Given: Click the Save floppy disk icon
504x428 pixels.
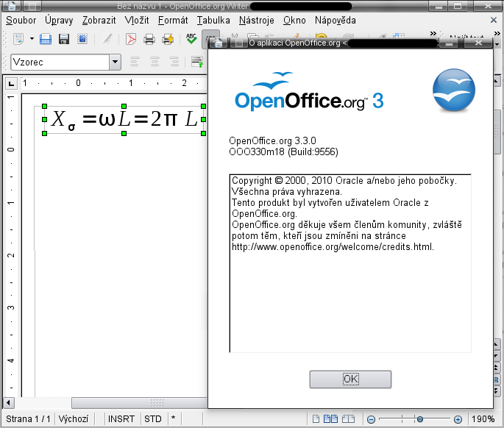Looking at the screenshot, I should coord(64,39).
